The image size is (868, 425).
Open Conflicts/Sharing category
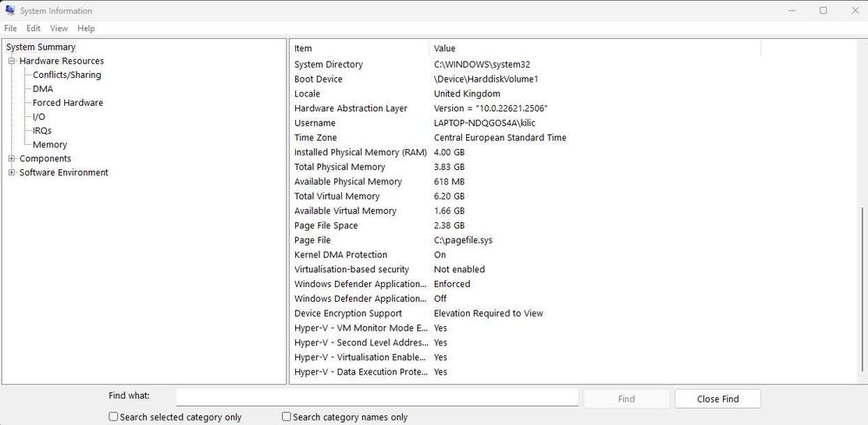pyautogui.click(x=67, y=75)
